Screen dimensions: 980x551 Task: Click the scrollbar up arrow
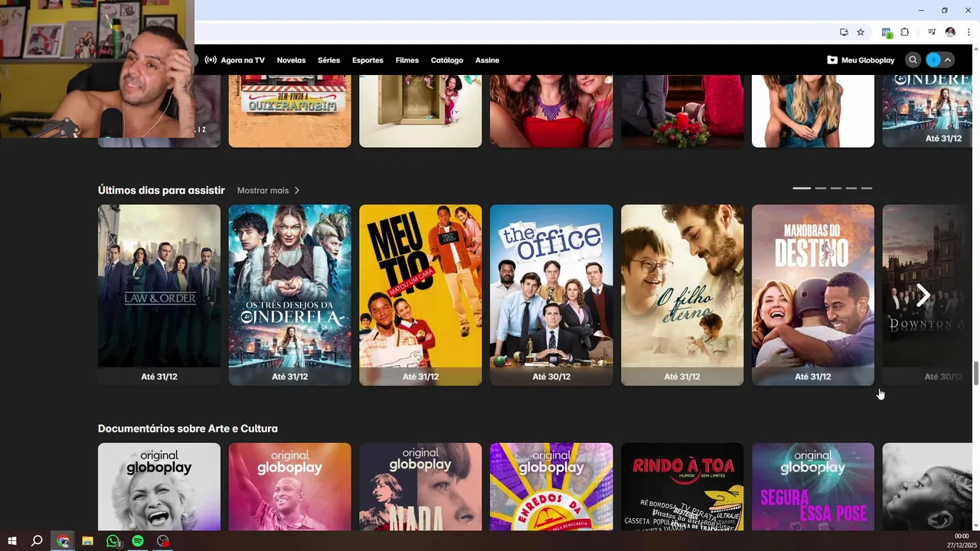pyautogui.click(x=975, y=48)
